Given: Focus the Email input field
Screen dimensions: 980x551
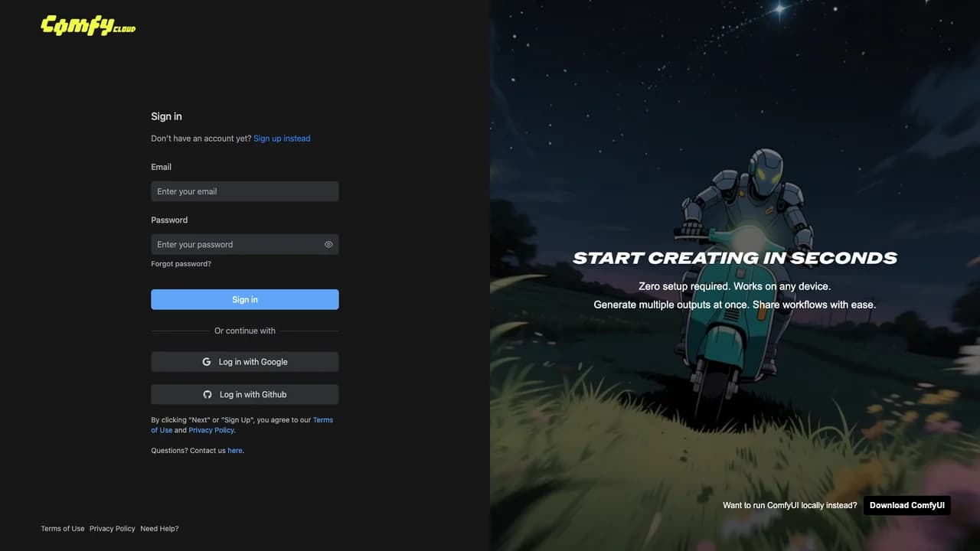Looking at the screenshot, I should point(245,191).
